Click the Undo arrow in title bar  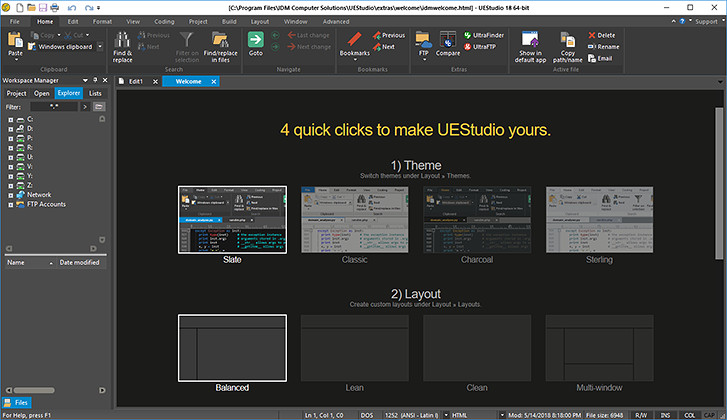[x=72, y=8]
